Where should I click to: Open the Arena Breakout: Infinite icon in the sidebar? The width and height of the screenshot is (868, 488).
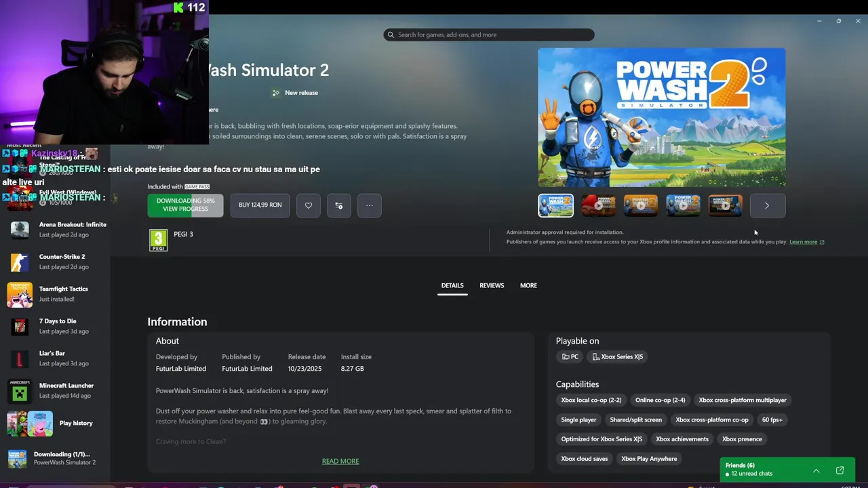pyautogui.click(x=20, y=230)
